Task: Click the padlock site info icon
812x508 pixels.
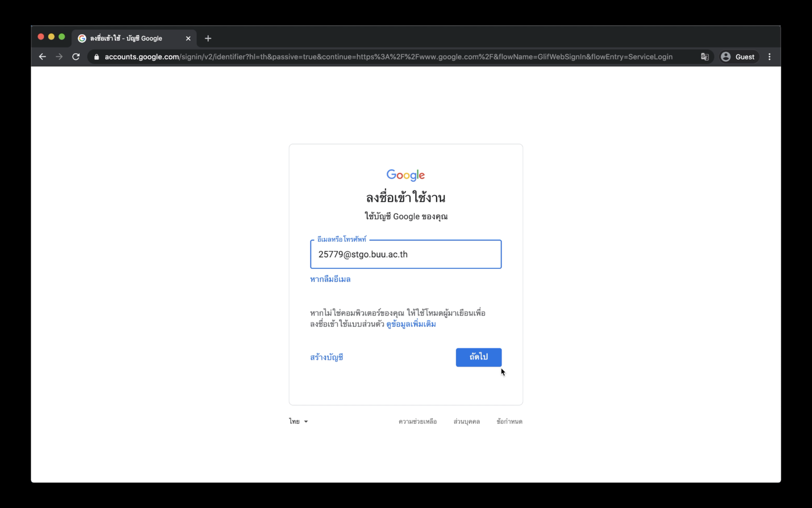Action: point(97,57)
